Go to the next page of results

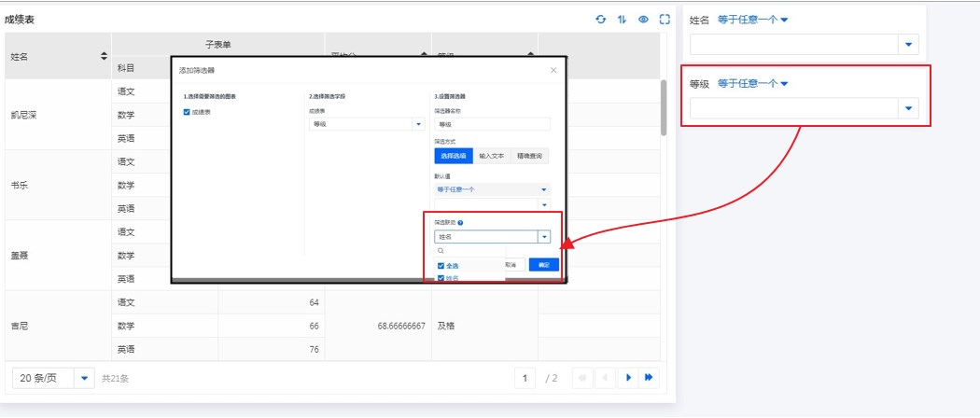coord(628,378)
